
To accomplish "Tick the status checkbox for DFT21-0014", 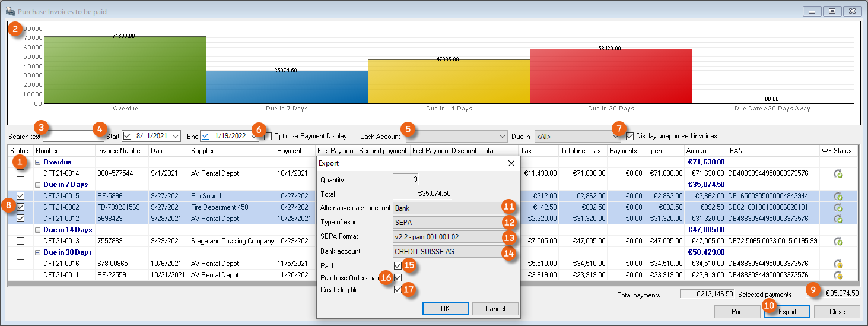I will pos(21,173).
